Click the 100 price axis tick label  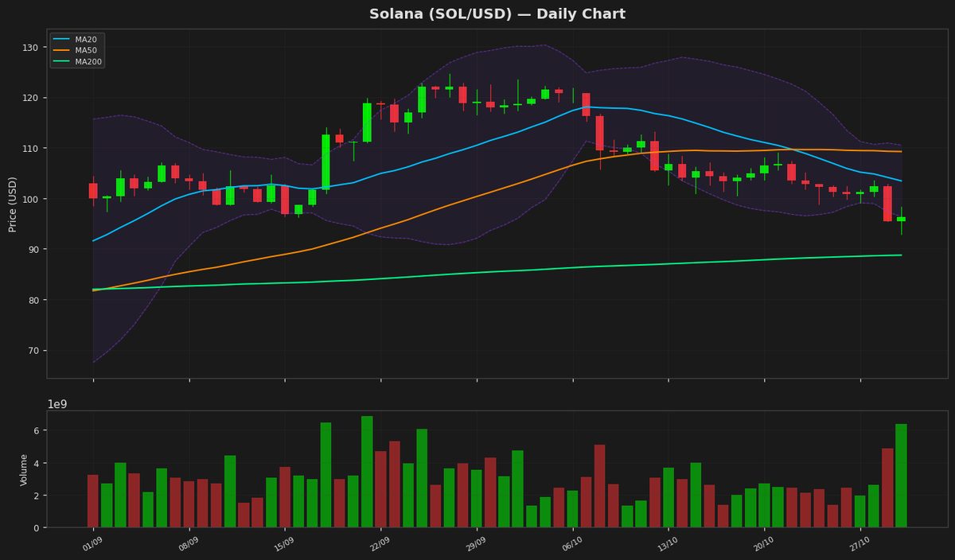[31, 199]
